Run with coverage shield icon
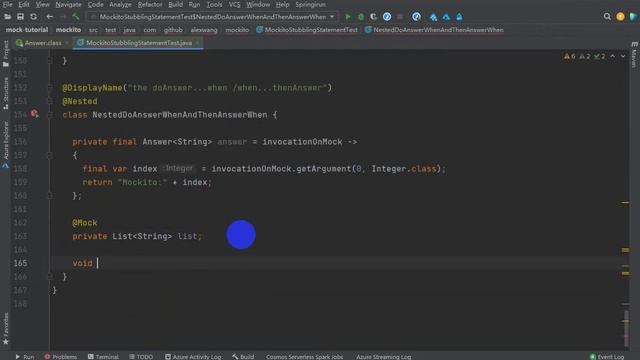Image resolution: width=640 pixels, height=360 pixels. 373,17
